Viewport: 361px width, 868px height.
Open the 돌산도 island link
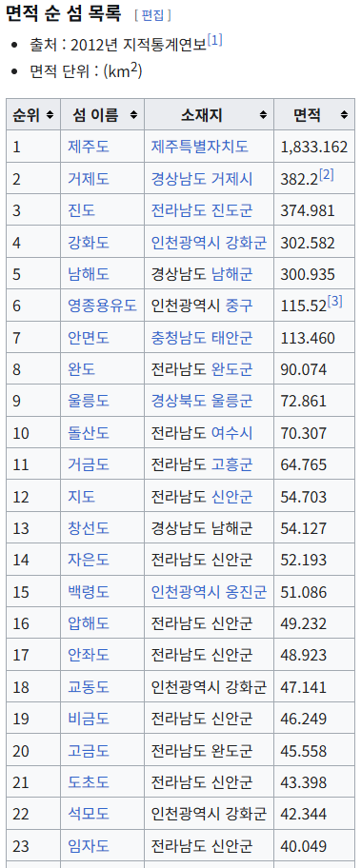point(89,433)
